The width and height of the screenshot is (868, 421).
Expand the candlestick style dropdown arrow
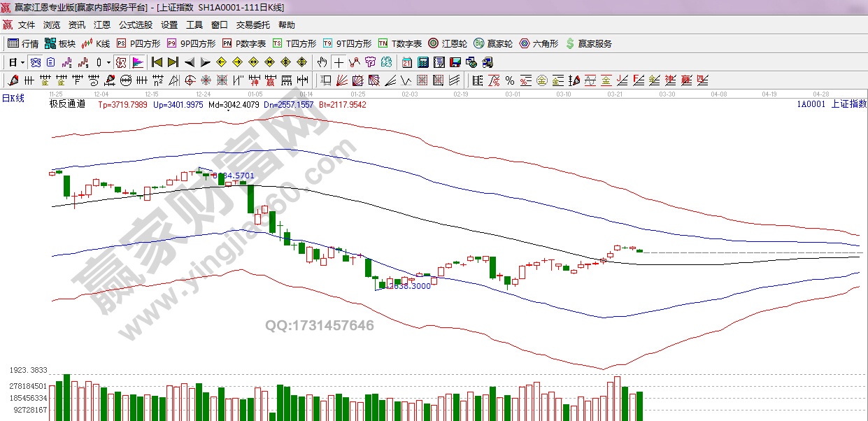coord(109,62)
